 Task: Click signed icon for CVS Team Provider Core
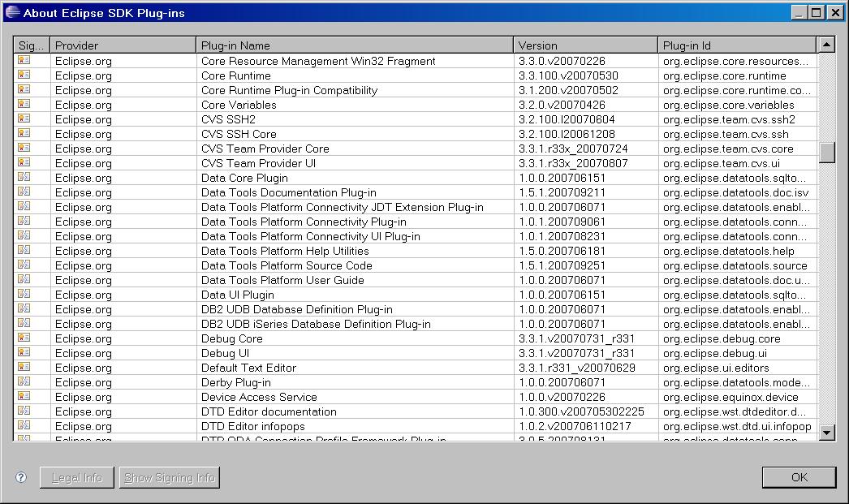click(24, 148)
